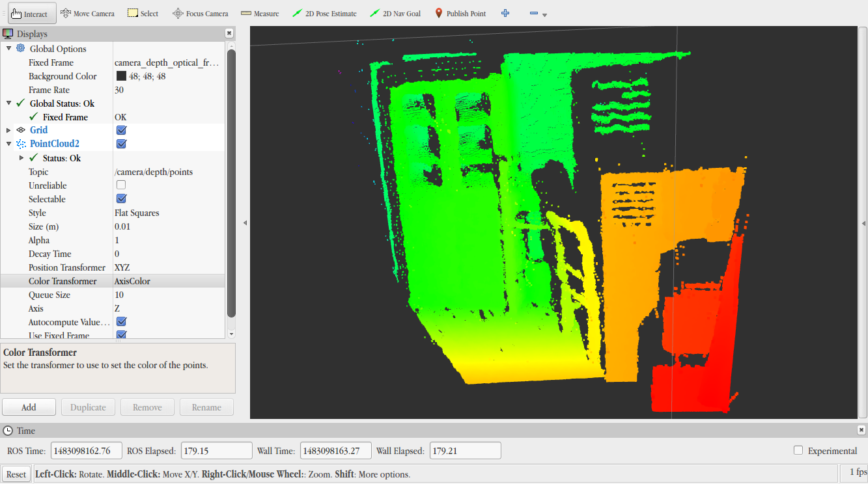Click the Background Color swatch
The image size is (868, 484).
(121, 76)
